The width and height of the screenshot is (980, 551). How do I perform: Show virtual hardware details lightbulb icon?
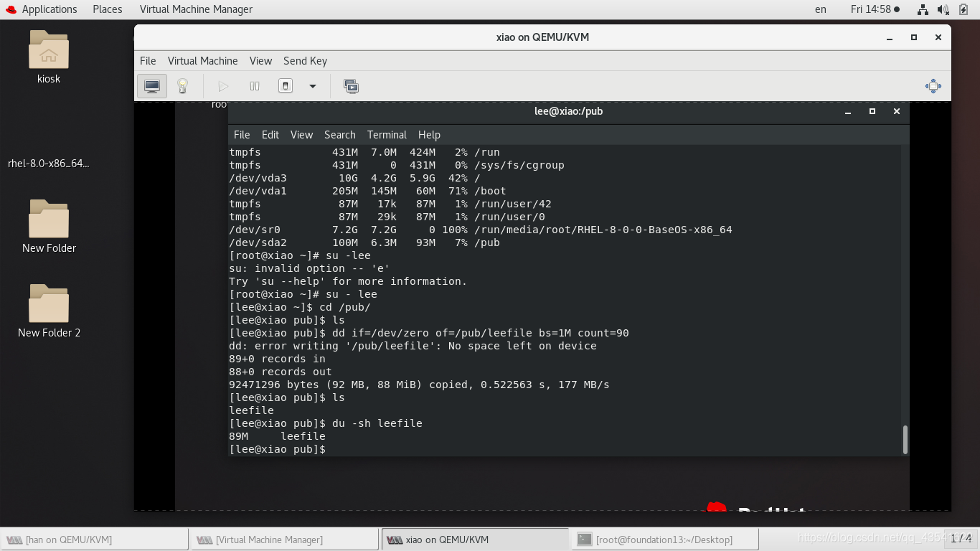coord(182,86)
